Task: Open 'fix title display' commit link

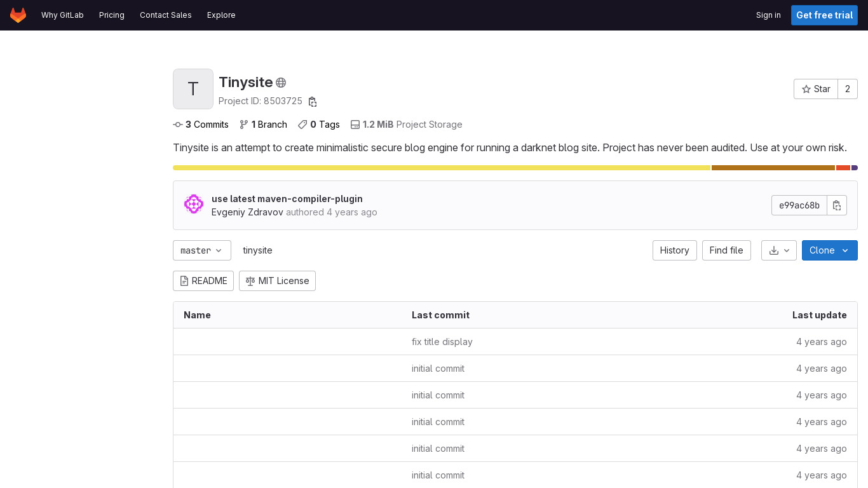Action: (442, 342)
